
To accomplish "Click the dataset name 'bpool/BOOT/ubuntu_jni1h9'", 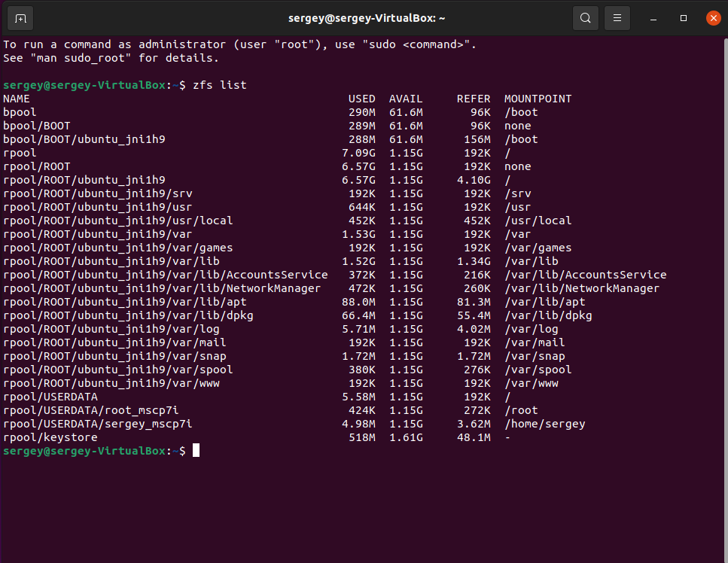I will [84, 139].
